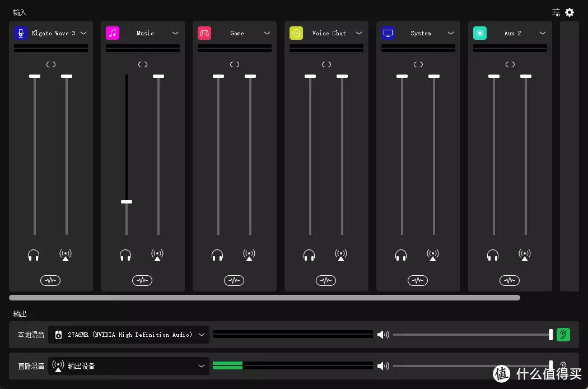588x389 pixels.
Task: Expand the Game channel dropdown
Action: pos(267,33)
